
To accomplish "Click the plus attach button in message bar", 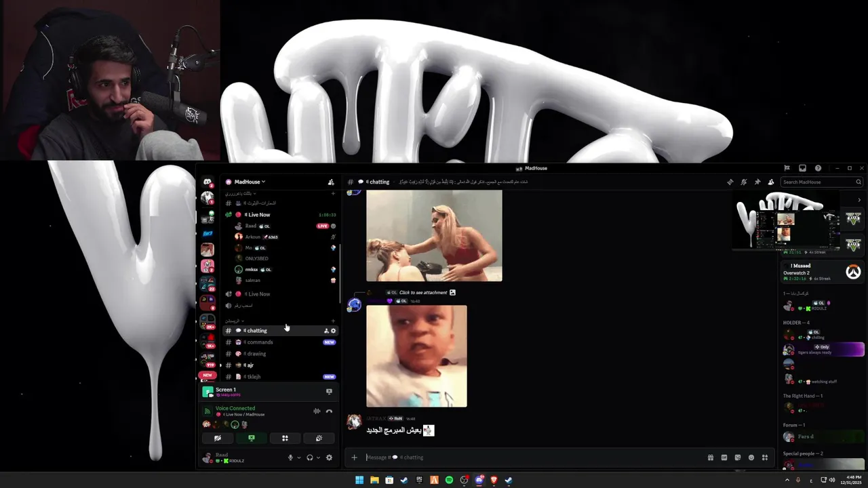I will pyautogui.click(x=354, y=457).
